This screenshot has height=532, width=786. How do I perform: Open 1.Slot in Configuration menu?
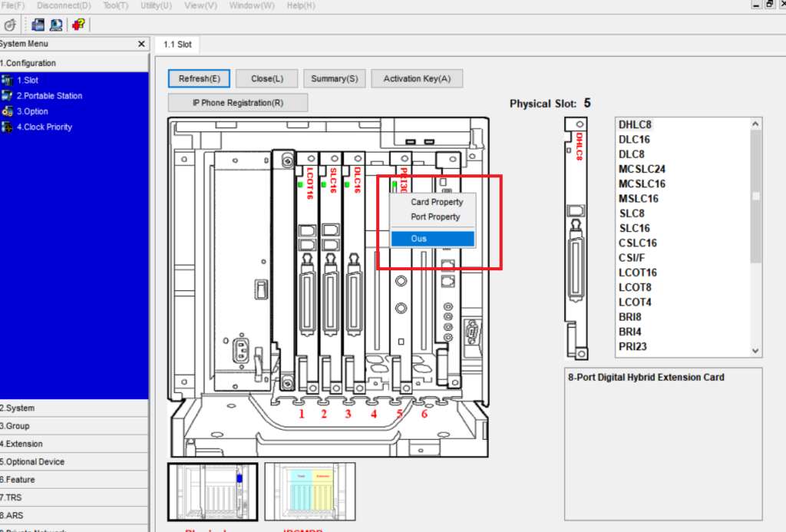click(x=28, y=81)
